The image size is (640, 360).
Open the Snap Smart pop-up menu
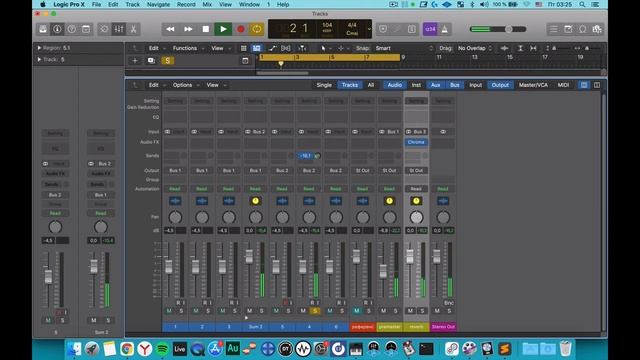(404, 48)
